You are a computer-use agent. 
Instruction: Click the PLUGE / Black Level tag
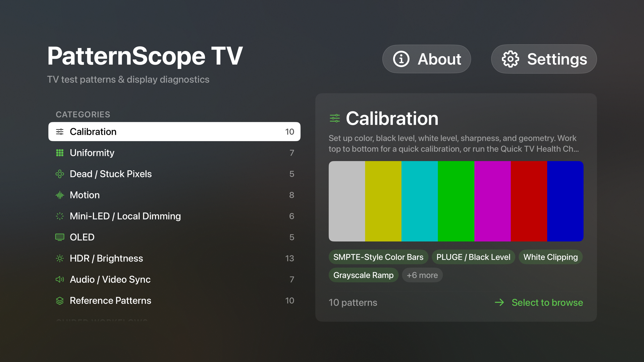tap(473, 257)
